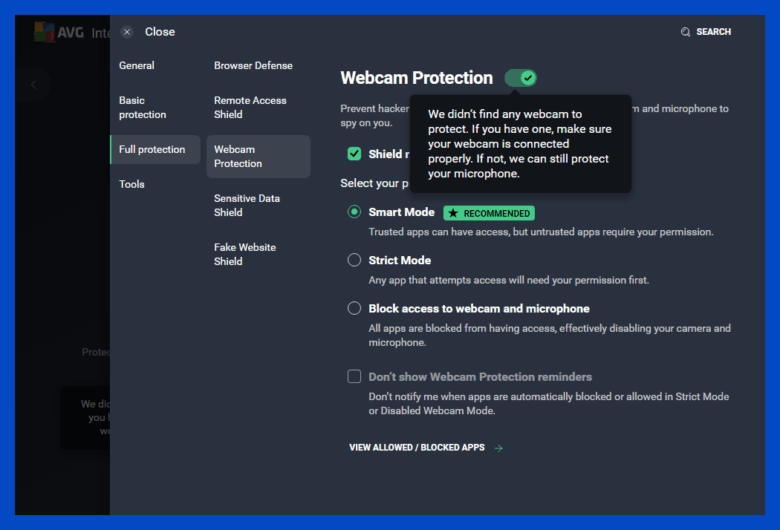Image resolution: width=780 pixels, height=530 pixels.
Task: Uncheck the Shield checkbox
Action: click(354, 154)
